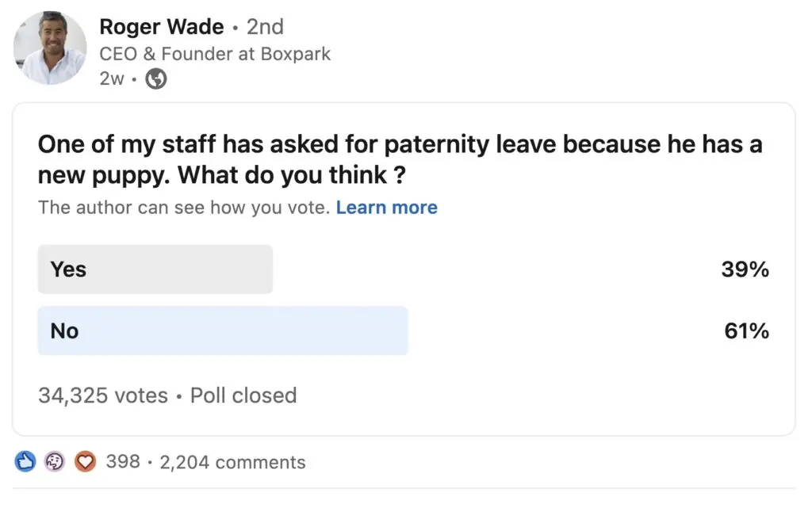The image size is (812, 508).
Task: Open Roger Wade's profile photo
Action: click(x=49, y=48)
